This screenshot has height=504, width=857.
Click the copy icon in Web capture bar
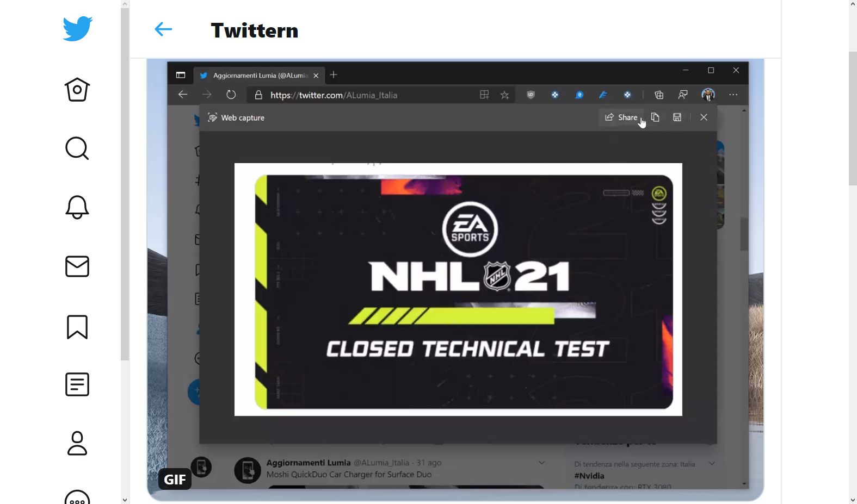tap(655, 117)
